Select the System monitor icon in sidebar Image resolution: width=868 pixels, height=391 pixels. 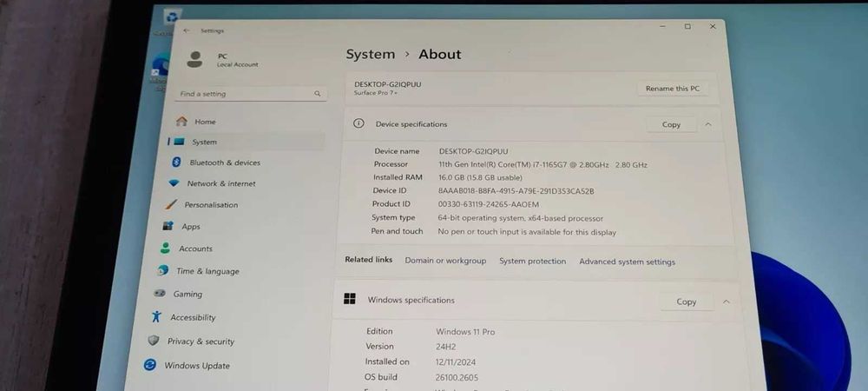[x=179, y=142]
